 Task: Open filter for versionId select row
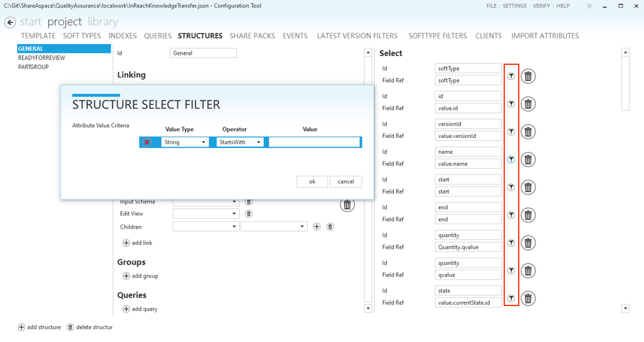tap(511, 132)
